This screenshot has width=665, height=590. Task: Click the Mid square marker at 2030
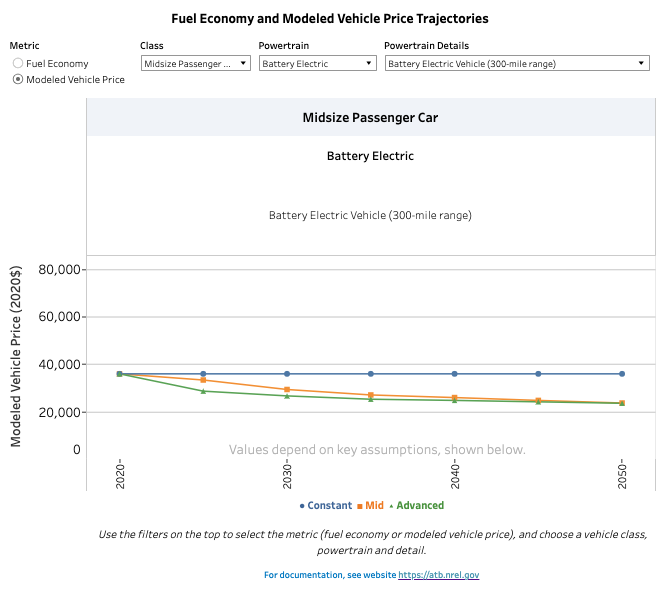click(x=287, y=390)
